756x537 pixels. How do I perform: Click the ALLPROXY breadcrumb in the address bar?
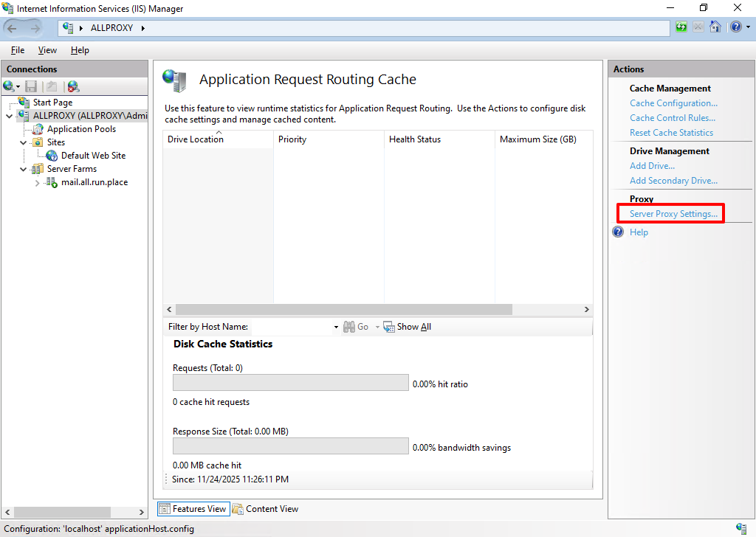point(112,28)
